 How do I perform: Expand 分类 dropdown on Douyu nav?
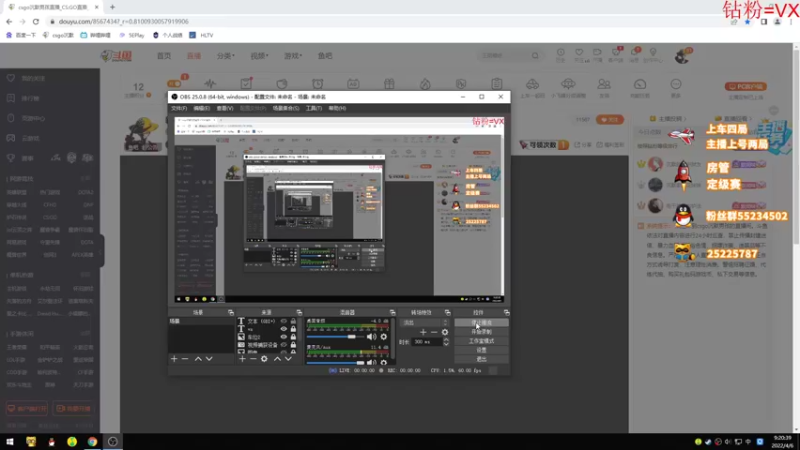pyautogui.click(x=226, y=56)
